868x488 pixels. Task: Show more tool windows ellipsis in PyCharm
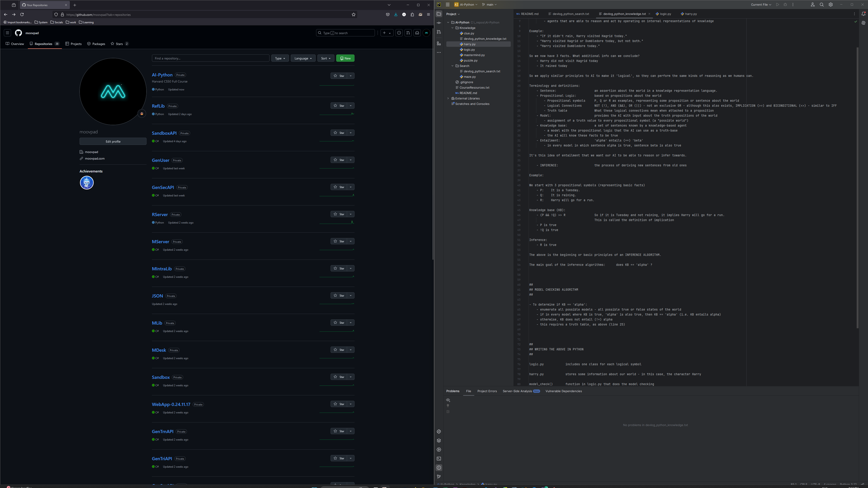point(439,52)
